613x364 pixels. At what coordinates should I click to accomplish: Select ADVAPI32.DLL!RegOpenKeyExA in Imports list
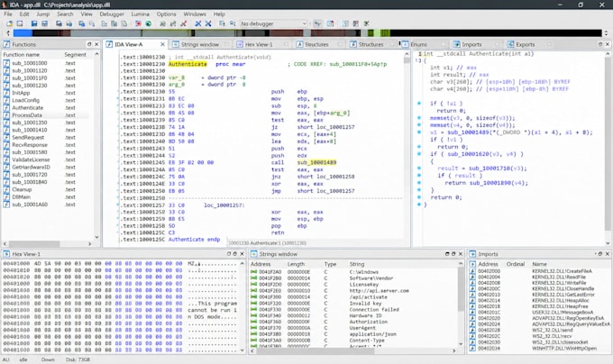point(539,318)
